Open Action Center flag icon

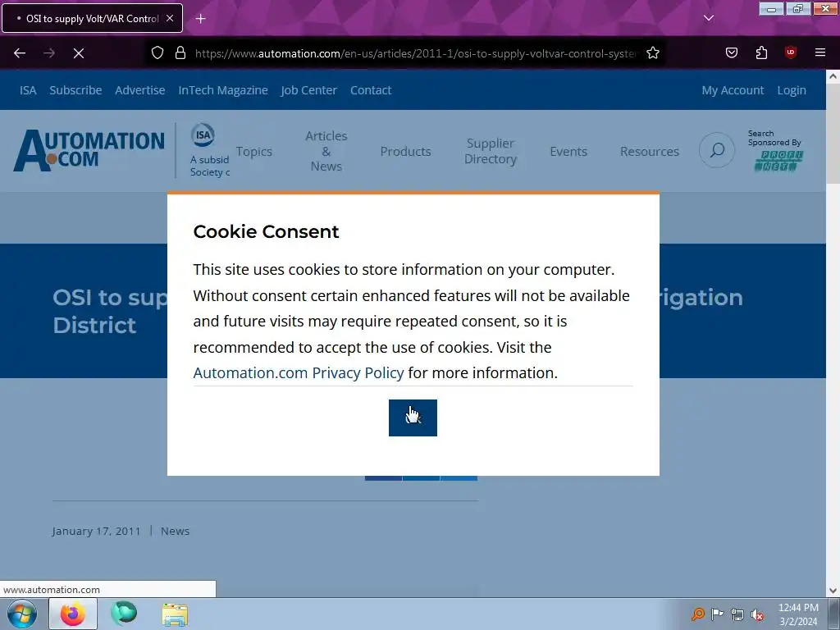[x=717, y=614]
